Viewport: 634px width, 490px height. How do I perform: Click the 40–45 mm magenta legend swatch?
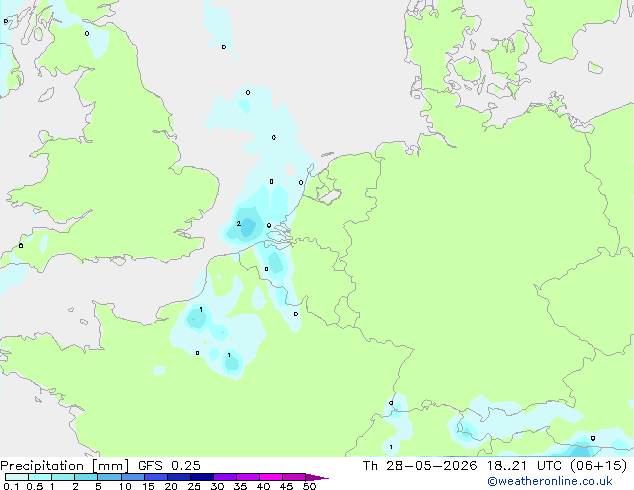271,477
